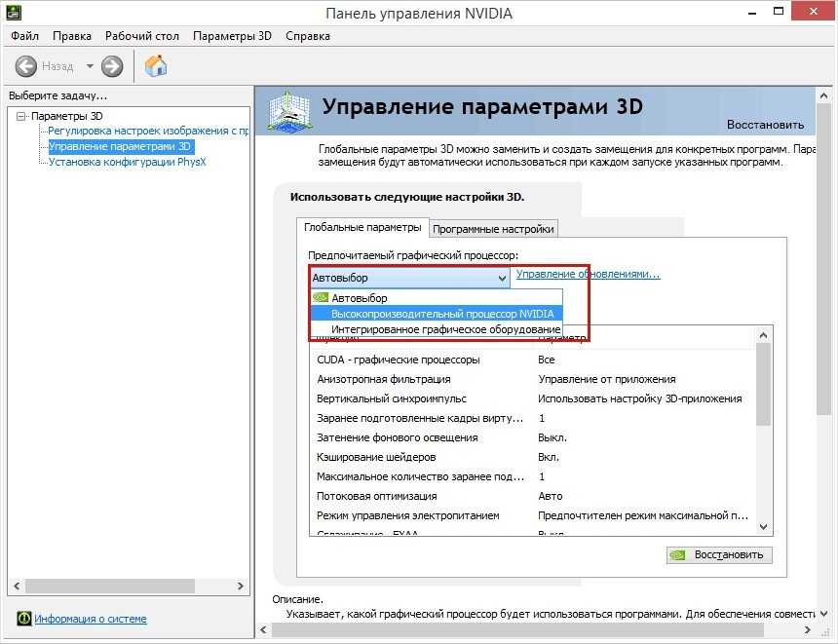Open Информация о системе link
This screenshot has width=838, height=644.
click(x=91, y=619)
